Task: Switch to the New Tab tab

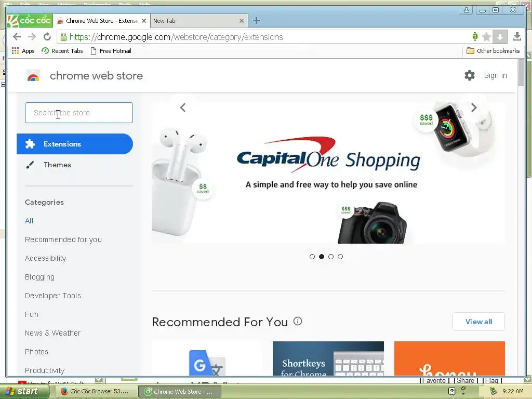Action: tap(195, 21)
